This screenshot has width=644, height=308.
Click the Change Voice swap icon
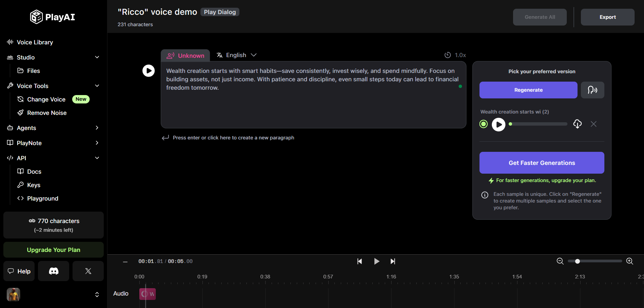[20, 99]
